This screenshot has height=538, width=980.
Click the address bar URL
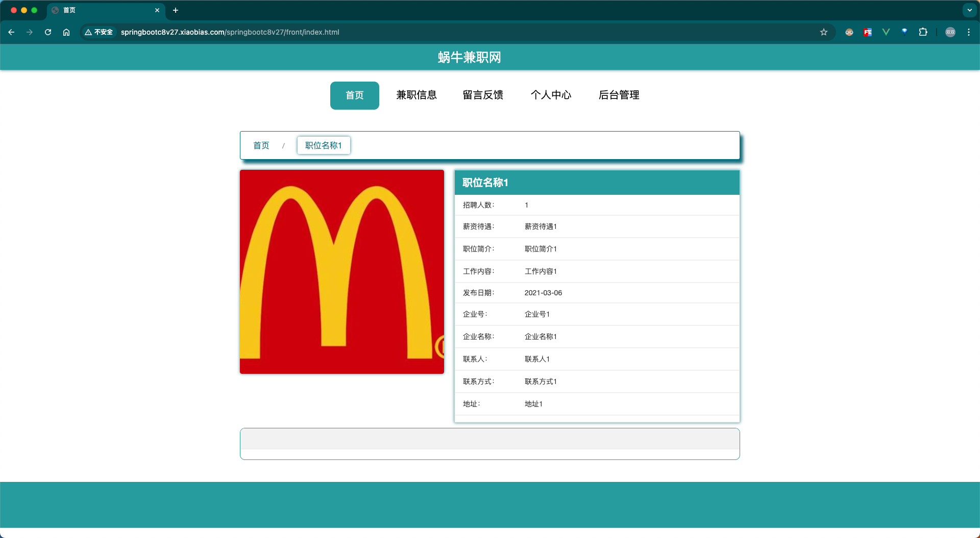[x=230, y=32]
